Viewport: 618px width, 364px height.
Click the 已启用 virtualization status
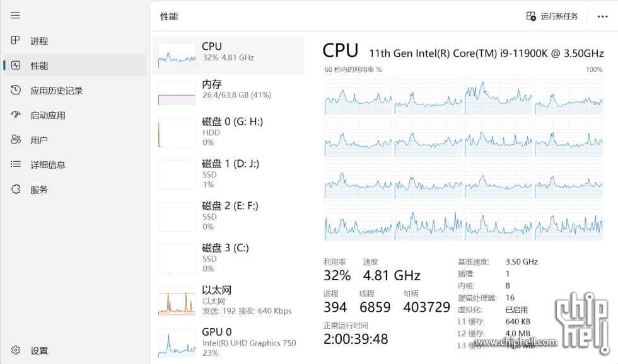pos(516,310)
